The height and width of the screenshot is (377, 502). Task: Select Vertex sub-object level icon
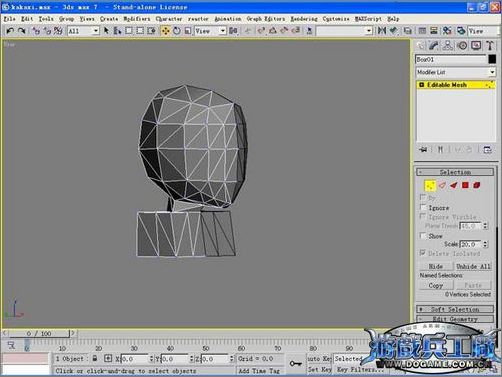[430, 185]
